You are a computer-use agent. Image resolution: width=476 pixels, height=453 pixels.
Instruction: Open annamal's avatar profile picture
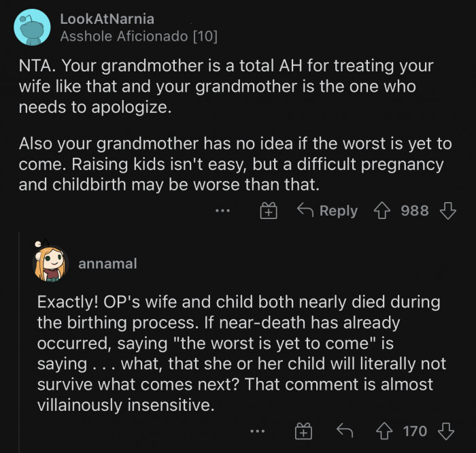click(x=50, y=263)
